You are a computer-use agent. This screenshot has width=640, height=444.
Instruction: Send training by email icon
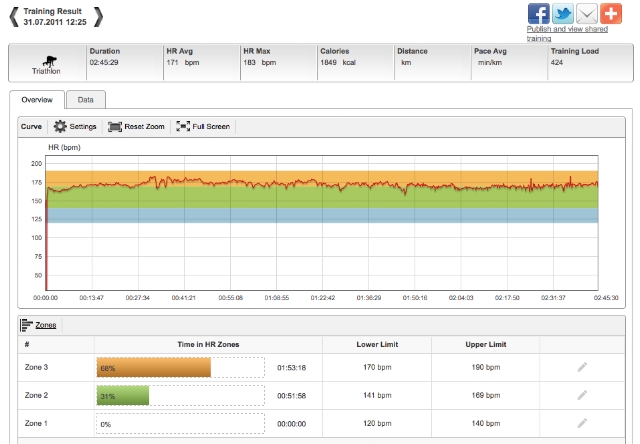(587, 13)
